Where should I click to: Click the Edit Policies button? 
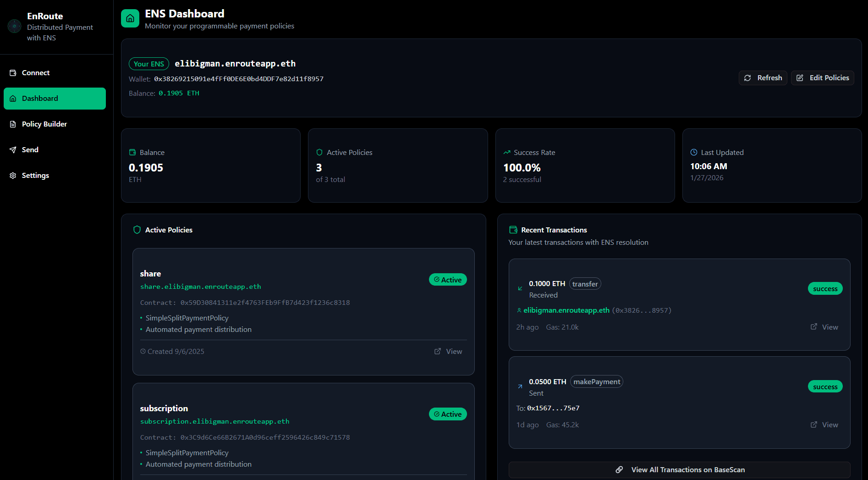(822, 78)
